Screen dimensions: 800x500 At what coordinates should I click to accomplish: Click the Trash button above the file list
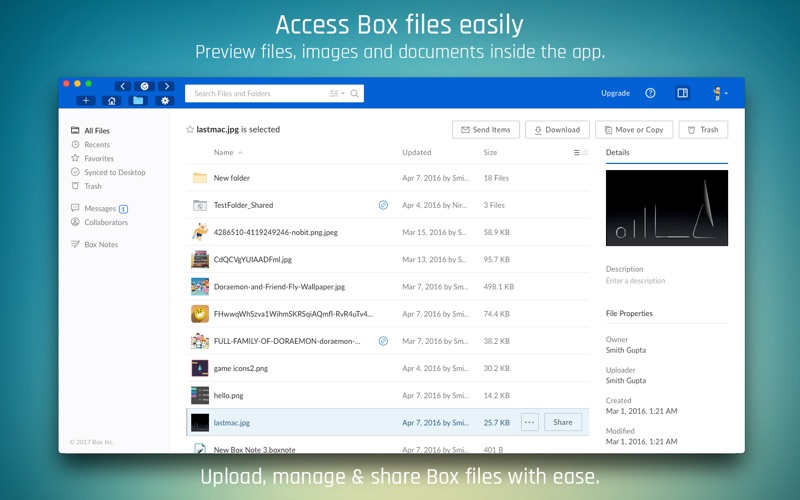point(703,130)
